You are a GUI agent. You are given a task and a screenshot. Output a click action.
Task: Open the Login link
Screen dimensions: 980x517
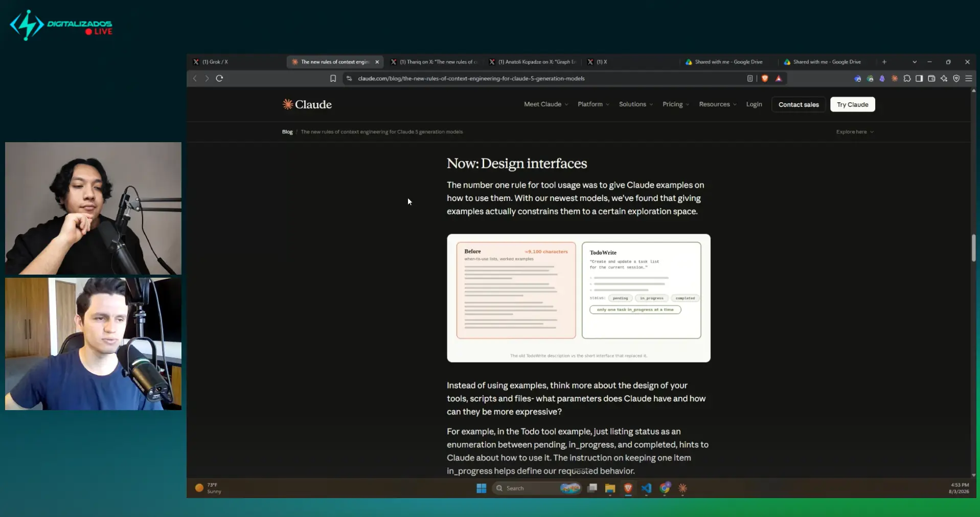(754, 104)
